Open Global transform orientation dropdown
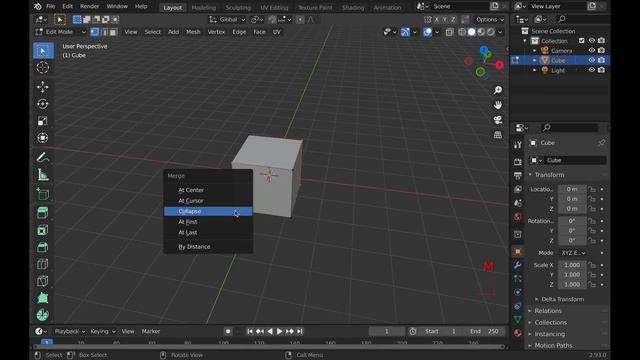 tap(227, 19)
